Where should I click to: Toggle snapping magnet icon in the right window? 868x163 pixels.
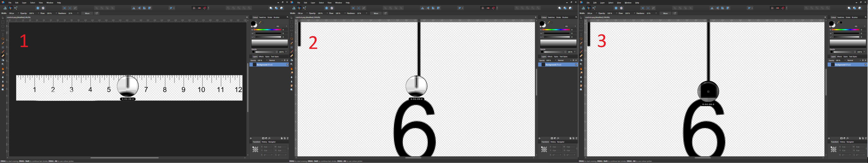[x=783, y=8]
